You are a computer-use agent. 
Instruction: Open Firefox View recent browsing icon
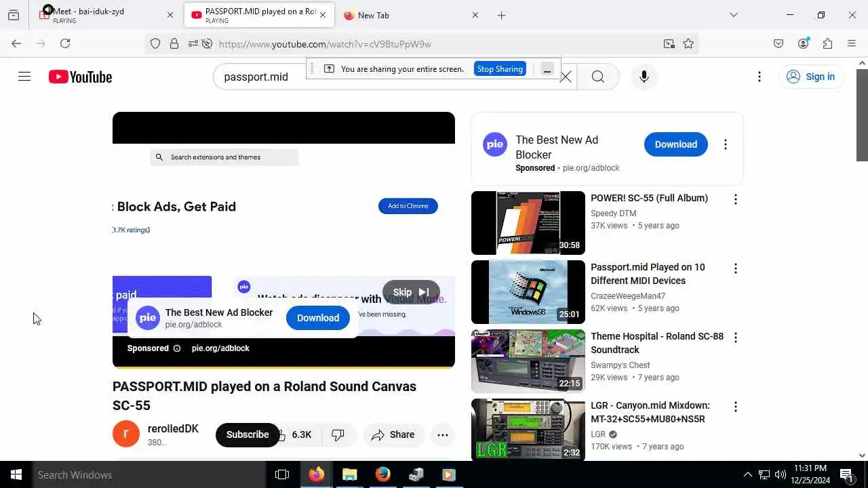[14, 15]
